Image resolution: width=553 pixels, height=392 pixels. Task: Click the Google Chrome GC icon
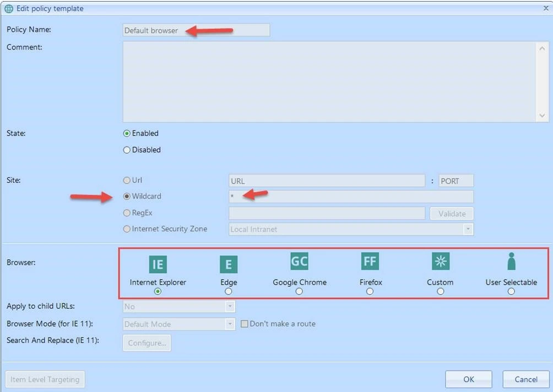299,261
